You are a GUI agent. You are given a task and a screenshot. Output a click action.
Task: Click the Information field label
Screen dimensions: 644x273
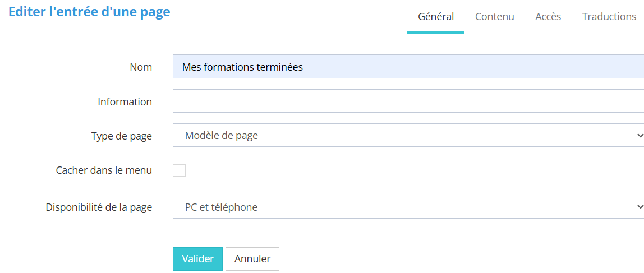pyautogui.click(x=125, y=102)
